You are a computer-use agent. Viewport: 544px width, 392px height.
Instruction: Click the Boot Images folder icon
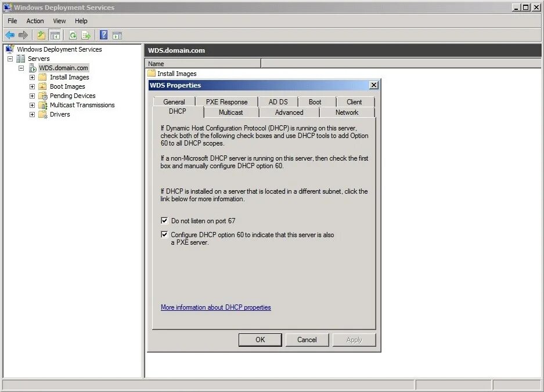click(x=42, y=86)
